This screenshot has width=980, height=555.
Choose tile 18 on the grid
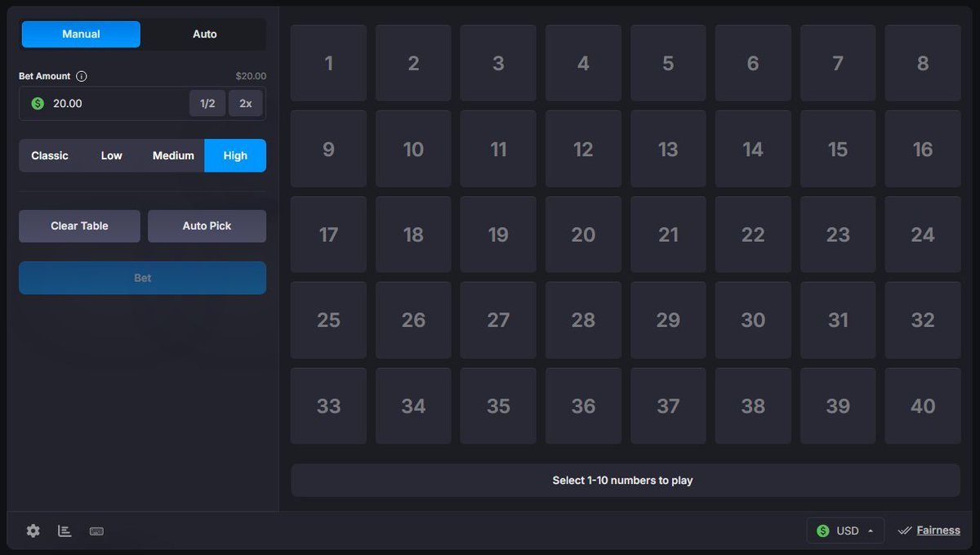(x=413, y=235)
